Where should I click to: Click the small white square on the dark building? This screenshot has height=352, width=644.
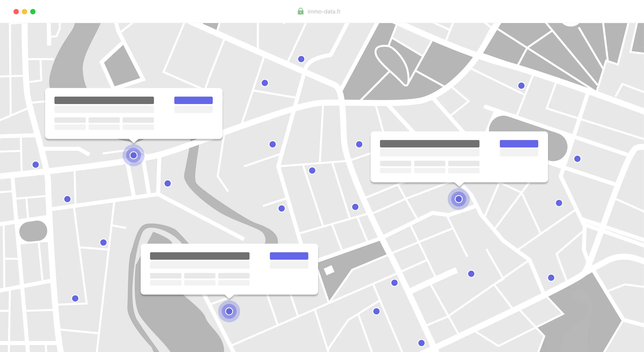click(x=329, y=270)
